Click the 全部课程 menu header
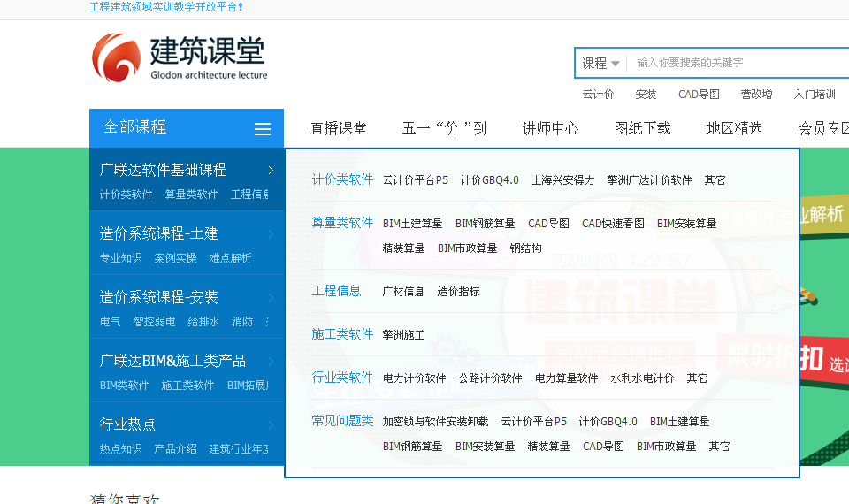The image size is (849, 504). pyautogui.click(x=187, y=127)
